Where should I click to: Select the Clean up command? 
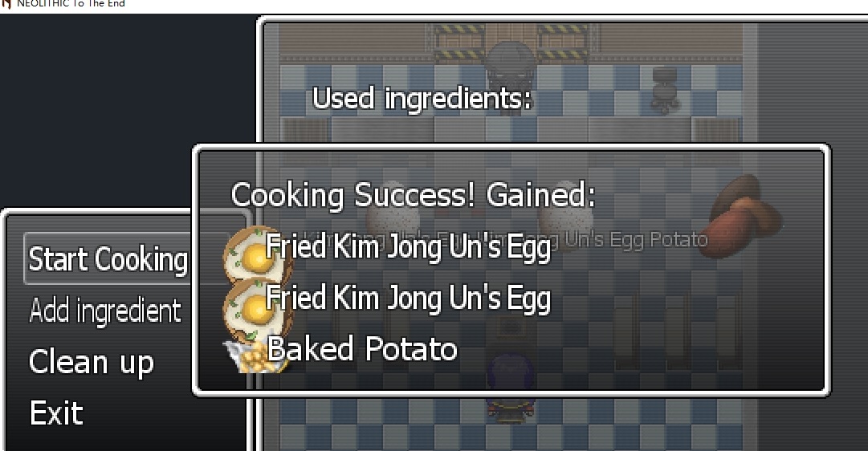(92, 362)
